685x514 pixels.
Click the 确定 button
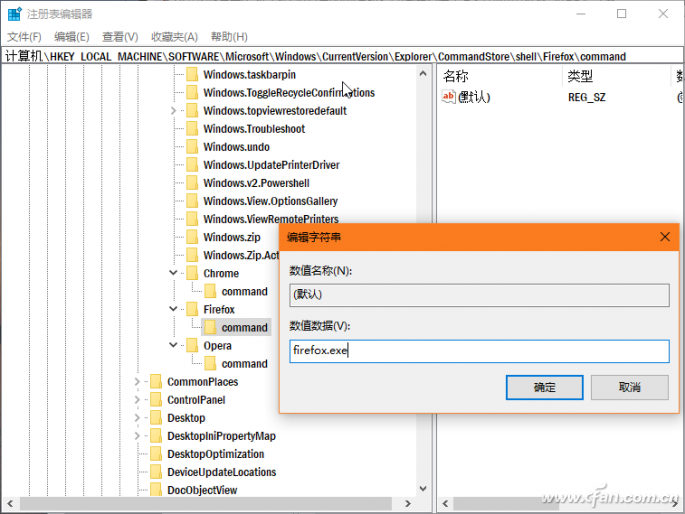click(x=544, y=387)
